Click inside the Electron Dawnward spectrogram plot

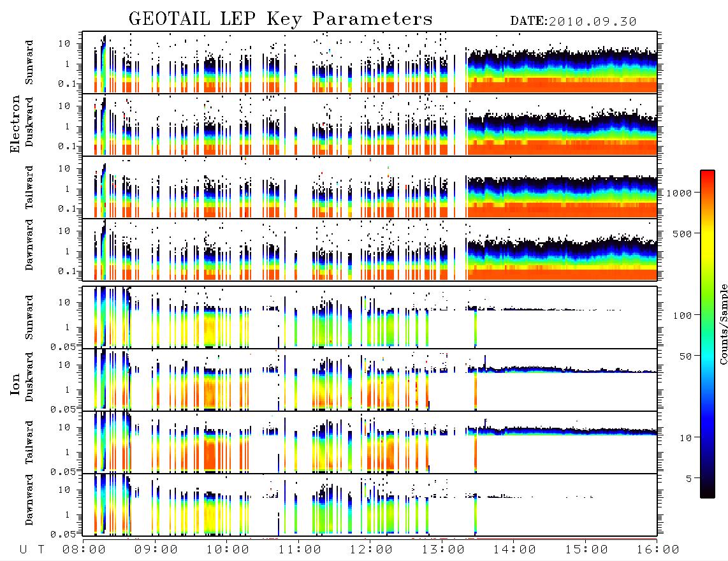click(x=370, y=249)
